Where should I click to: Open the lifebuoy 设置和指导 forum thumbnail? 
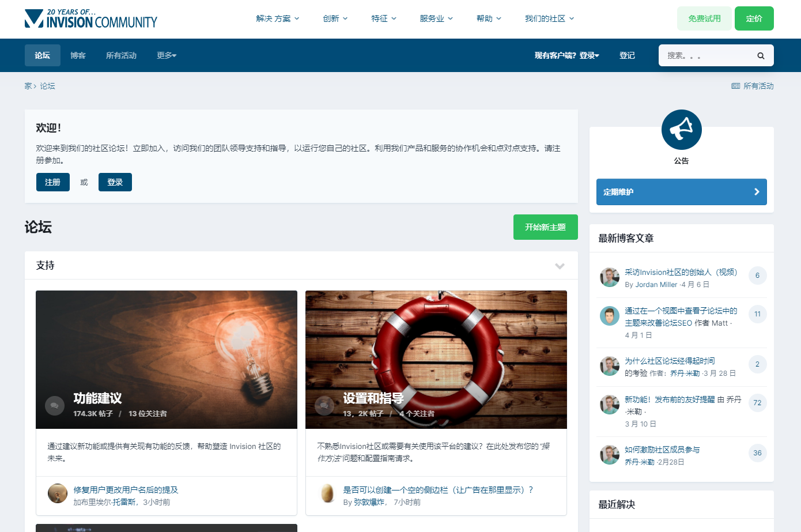click(436, 346)
